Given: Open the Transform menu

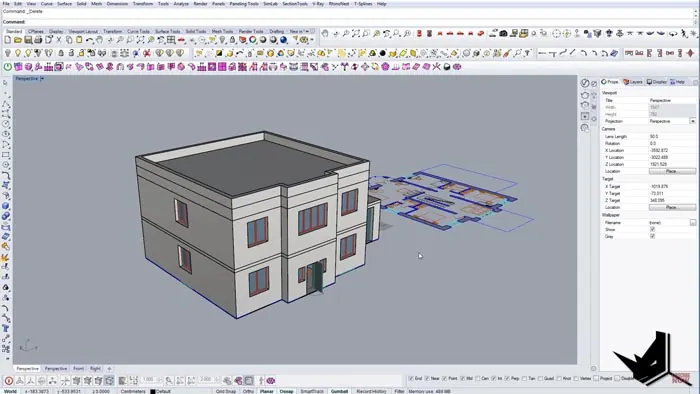Looking at the screenshot, I should pos(142,4).
